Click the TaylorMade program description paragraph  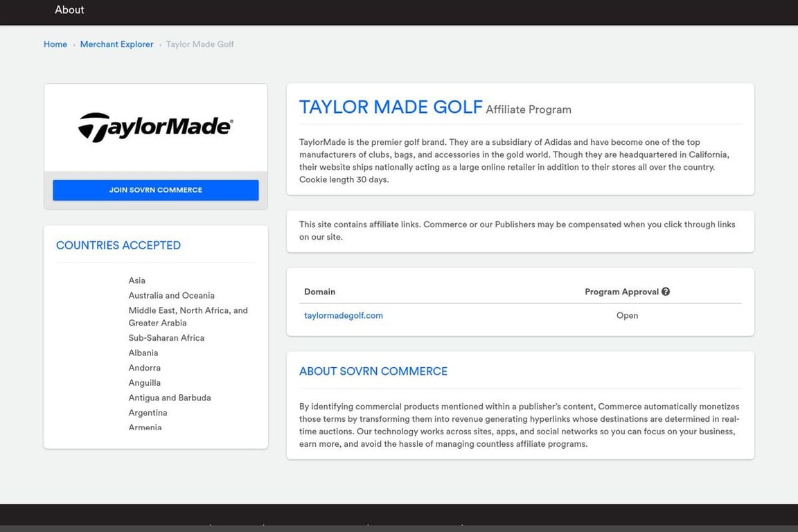[x=514, y=161]
